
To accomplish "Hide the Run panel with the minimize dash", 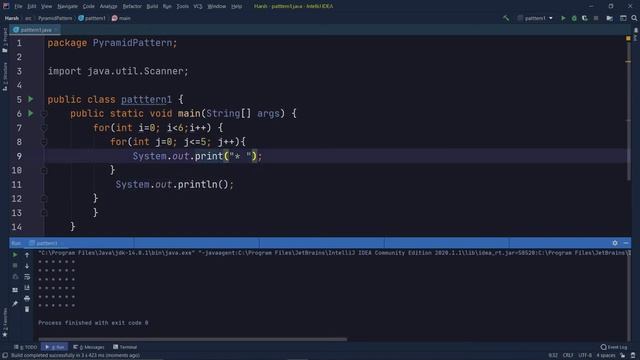I will coord(626,243).
